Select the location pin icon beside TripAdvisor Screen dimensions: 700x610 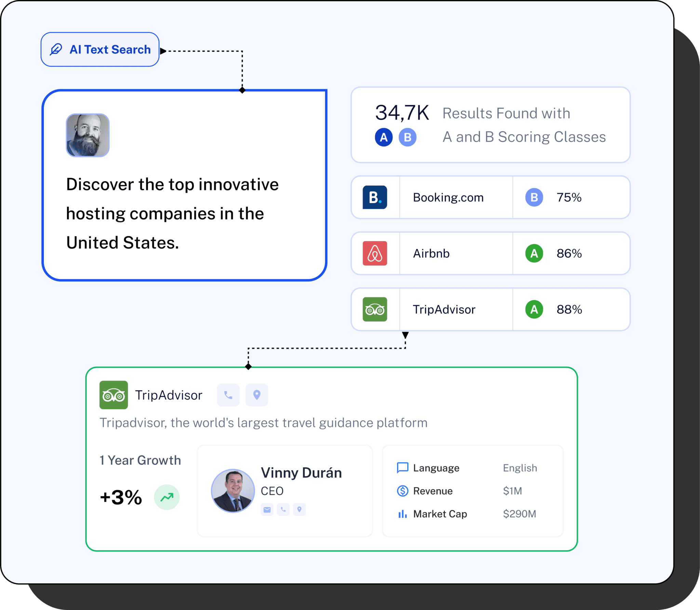[257, 395]
